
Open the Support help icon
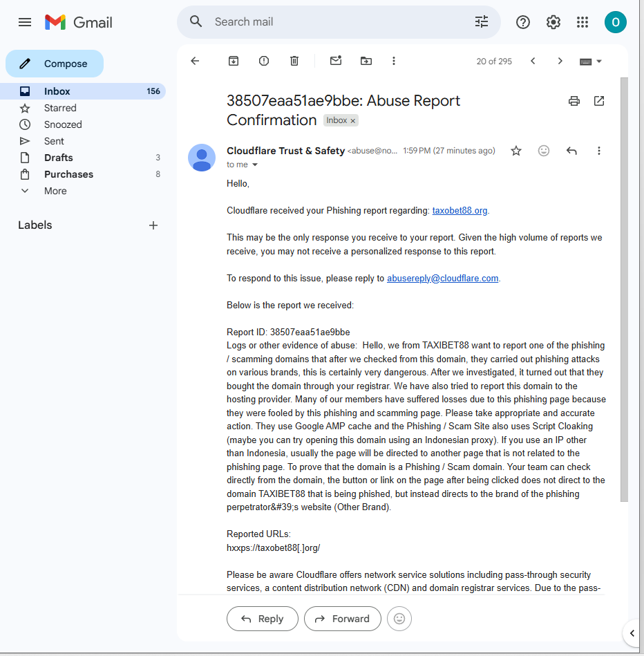[x=522, y=22]
